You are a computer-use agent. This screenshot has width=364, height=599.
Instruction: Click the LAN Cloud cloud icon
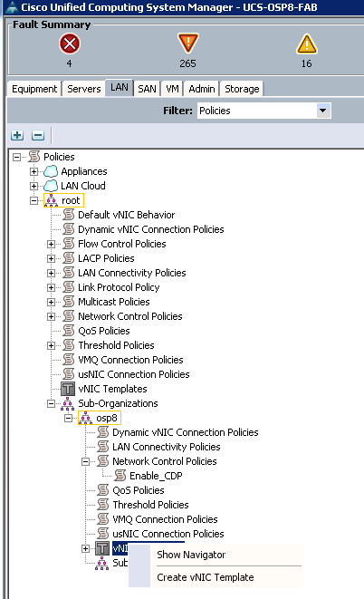[51, 186]
